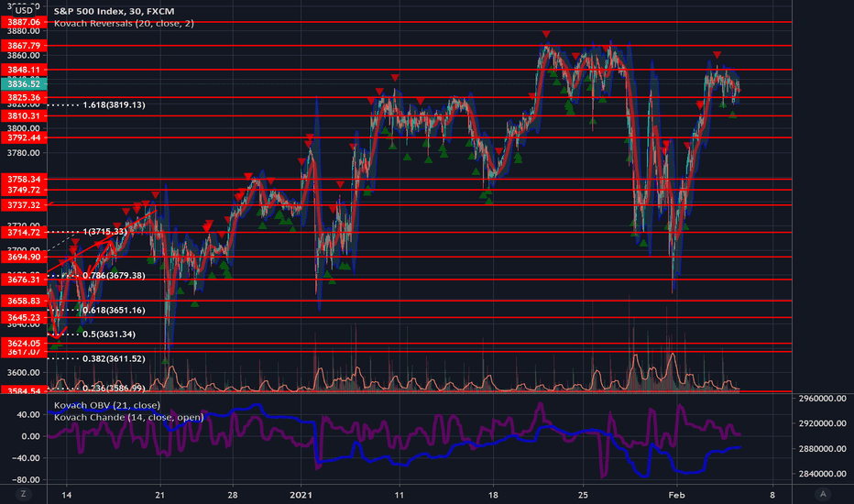The height and width of the screenshot is (504, 854).
Task: Click the 3737.32 price level label
Action: [x=24, y=205]
